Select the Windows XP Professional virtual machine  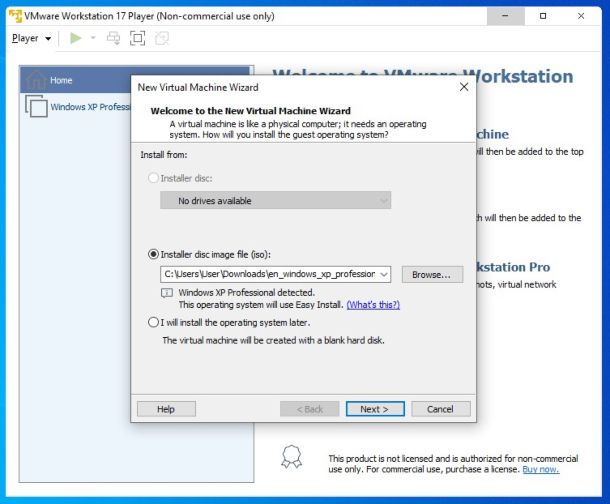click(x=78, y=107)
